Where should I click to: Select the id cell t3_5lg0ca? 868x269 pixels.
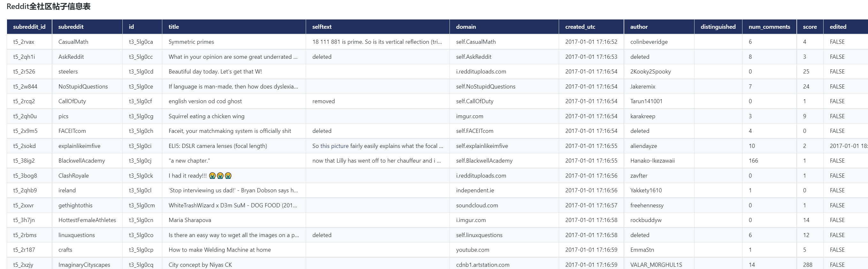point(142,42)
